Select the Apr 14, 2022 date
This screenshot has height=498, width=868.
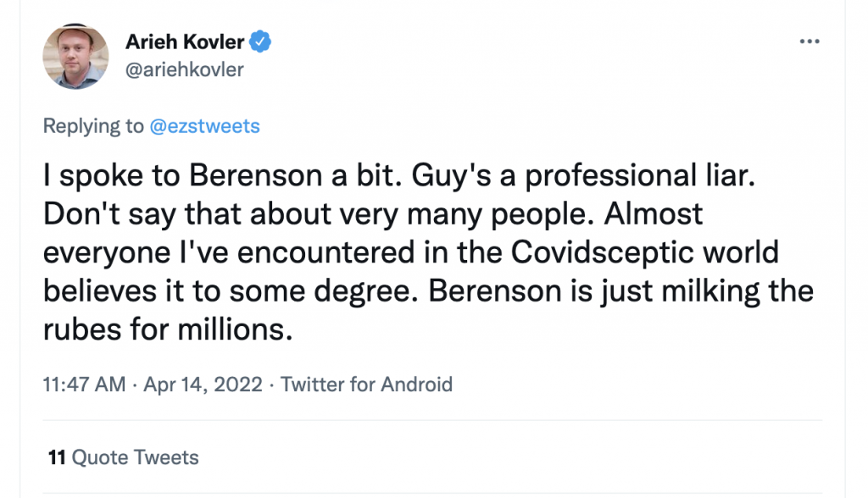[x=202, y=384]
